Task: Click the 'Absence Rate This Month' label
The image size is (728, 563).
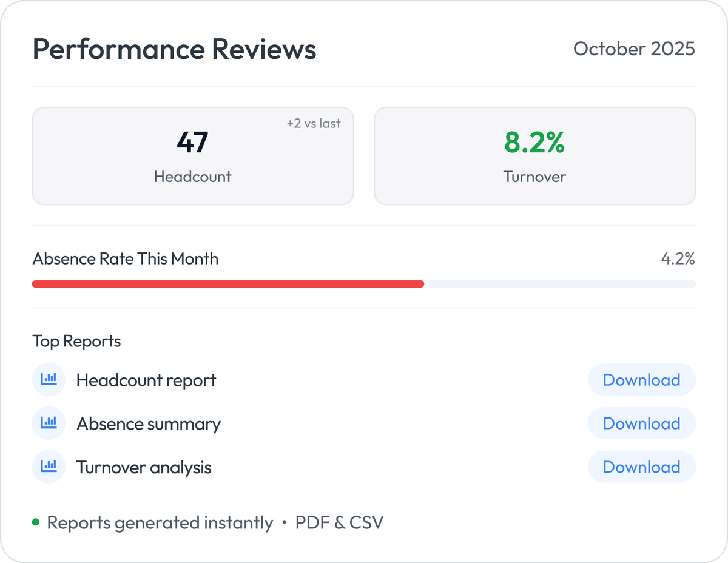Action: 125,258
